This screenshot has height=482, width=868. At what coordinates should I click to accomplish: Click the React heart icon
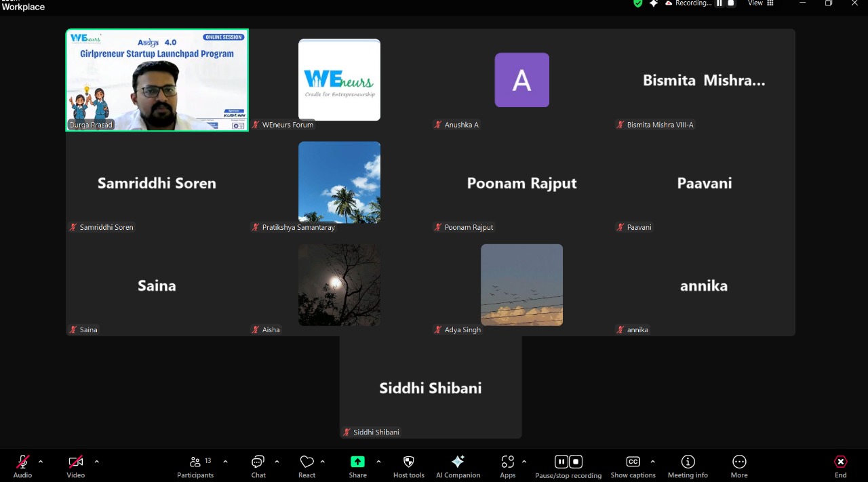(307, 462)
